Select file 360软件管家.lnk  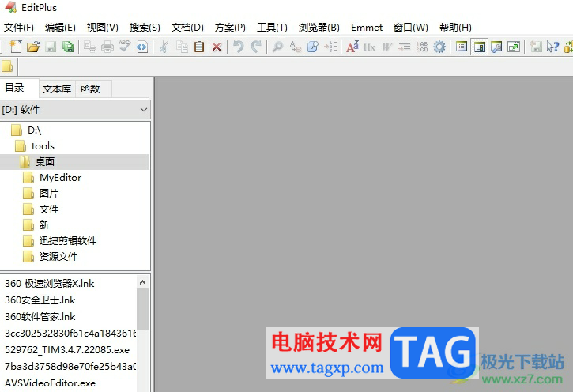point(40,316)
